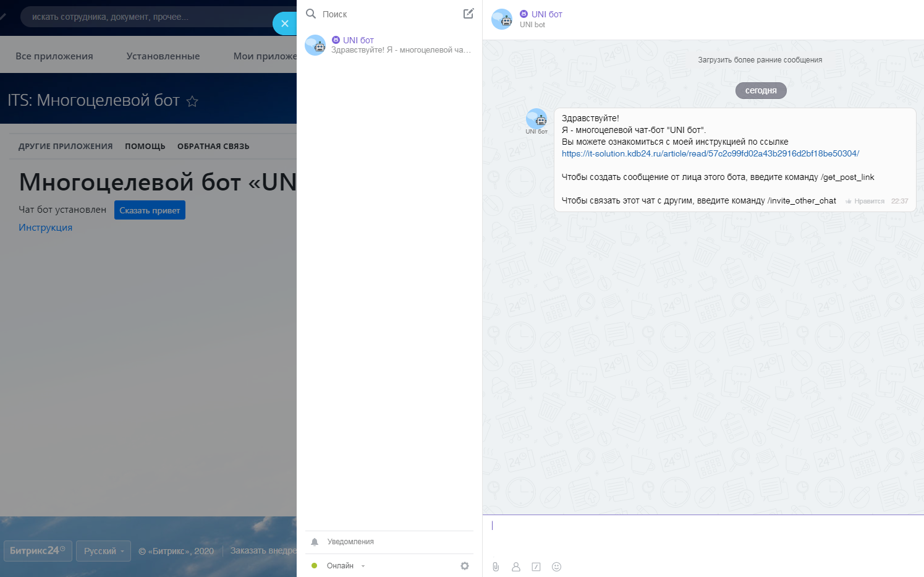The image size is (924, 577).
Task: Open slash commands icon in message toolbar
Action: tap(536, 566)
